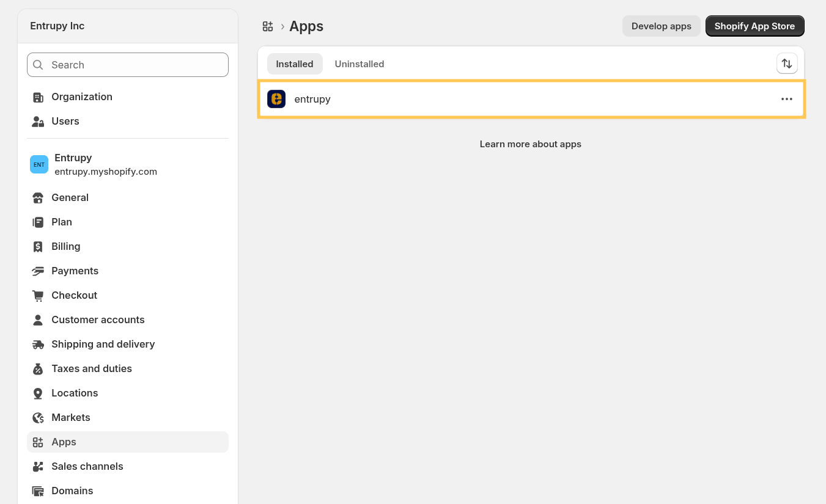The image size is (826, 504).
Task: Click the Shipping and delivery truck icon
Action: pyautogui.click(x=38, y=345)
